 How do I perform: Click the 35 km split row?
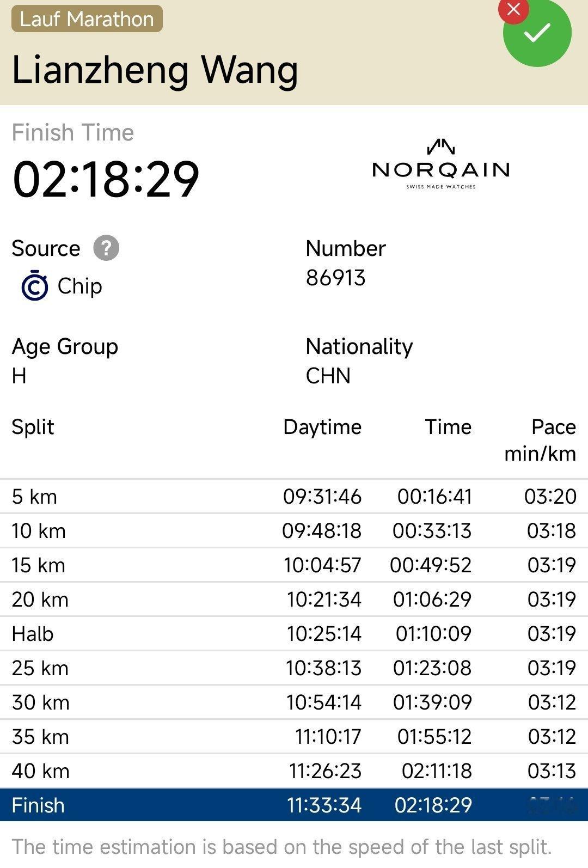pyautogui.click(x=294, y=737)
